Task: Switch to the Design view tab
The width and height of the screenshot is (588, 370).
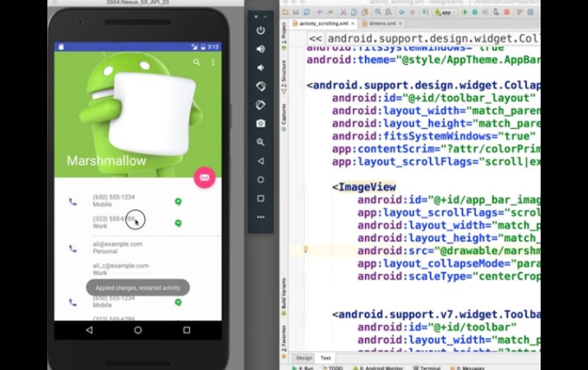Action: (x=303, y=357)
